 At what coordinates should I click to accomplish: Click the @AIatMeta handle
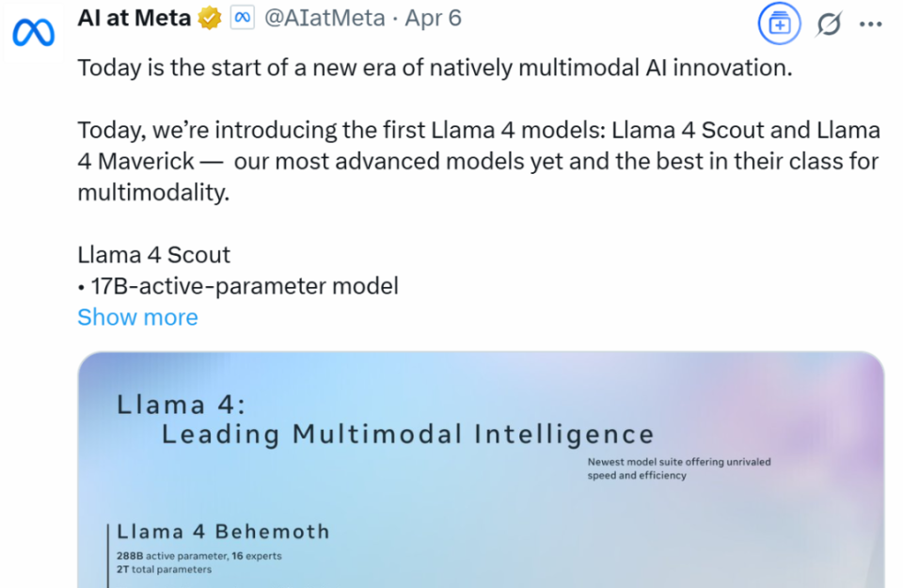click(x=325, y=19)
